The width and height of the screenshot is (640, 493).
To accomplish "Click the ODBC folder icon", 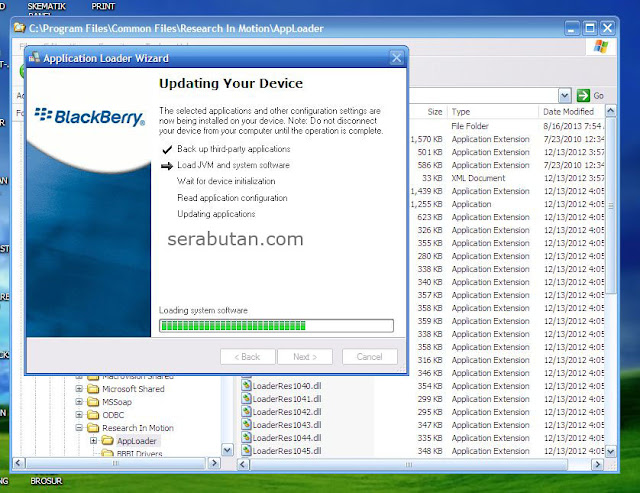I will (93, 415).
